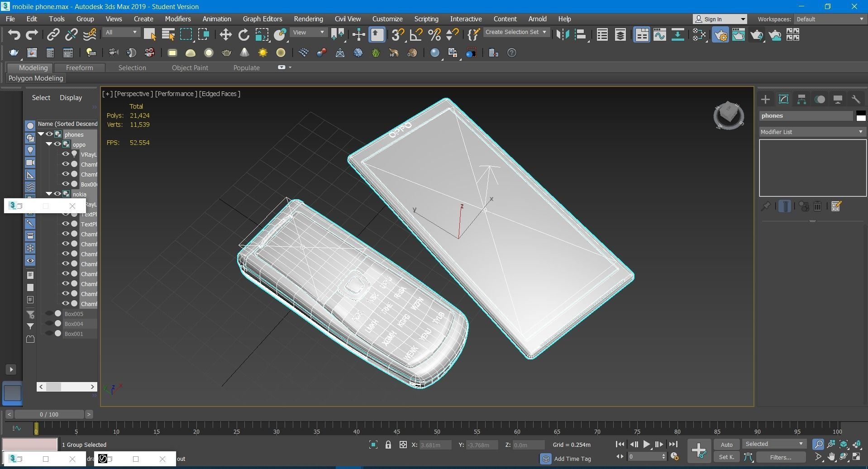Click Configure Modifier Sets icon
The width and height of the screenshot is (868, 469).
pos(836,206)
